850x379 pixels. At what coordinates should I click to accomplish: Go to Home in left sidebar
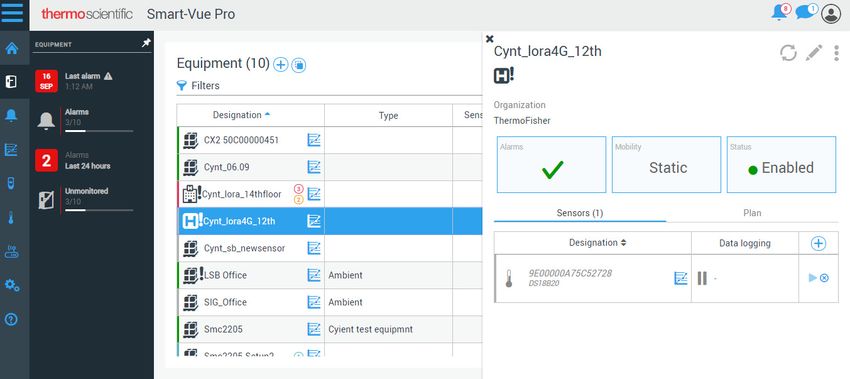pos(11,48)
